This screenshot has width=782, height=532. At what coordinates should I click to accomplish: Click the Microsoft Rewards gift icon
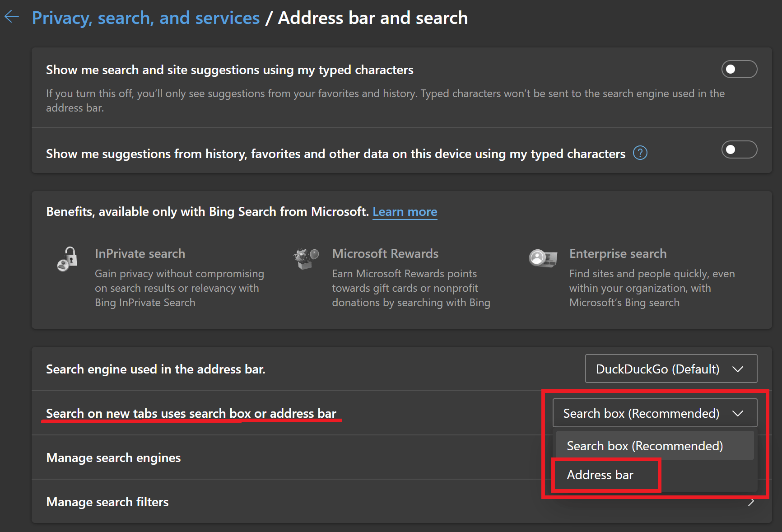tap(306, 258)
